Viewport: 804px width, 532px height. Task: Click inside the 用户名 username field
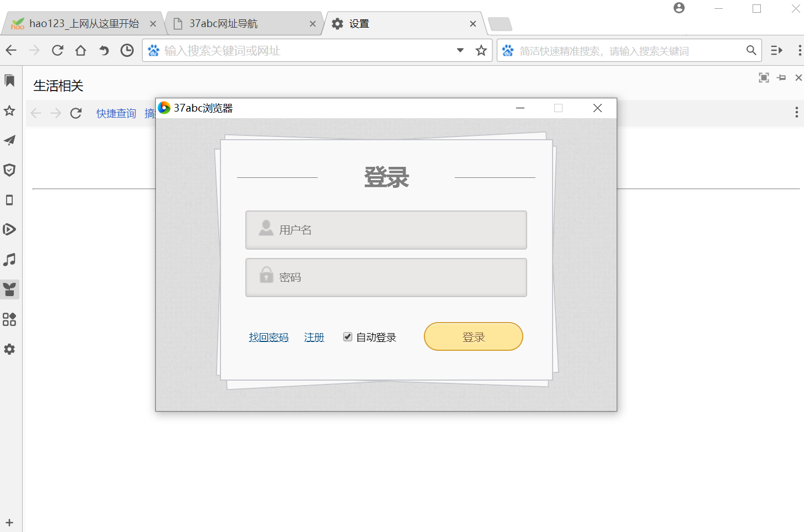click(386, 230)
